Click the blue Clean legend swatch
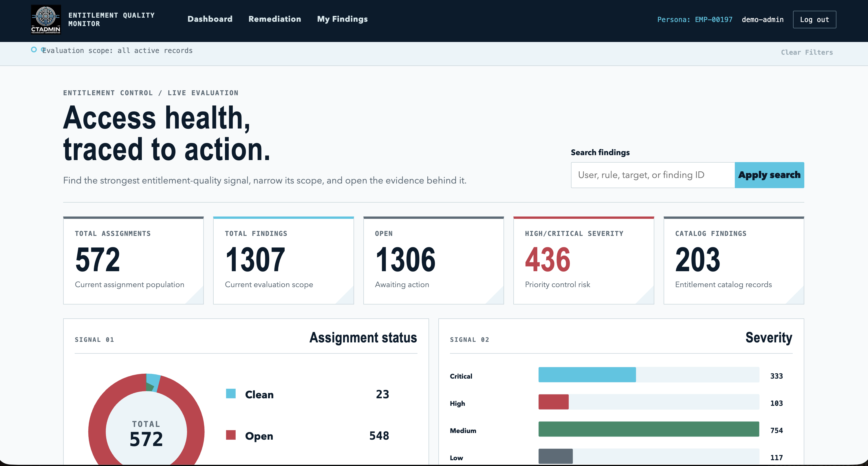This screenshot has width=868, height=466. (230, 394)
